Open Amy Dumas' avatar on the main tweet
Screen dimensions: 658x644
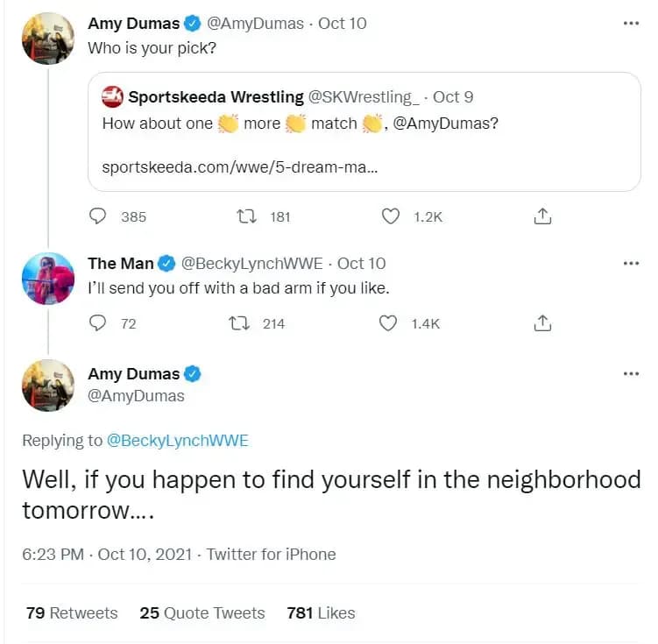48,385
